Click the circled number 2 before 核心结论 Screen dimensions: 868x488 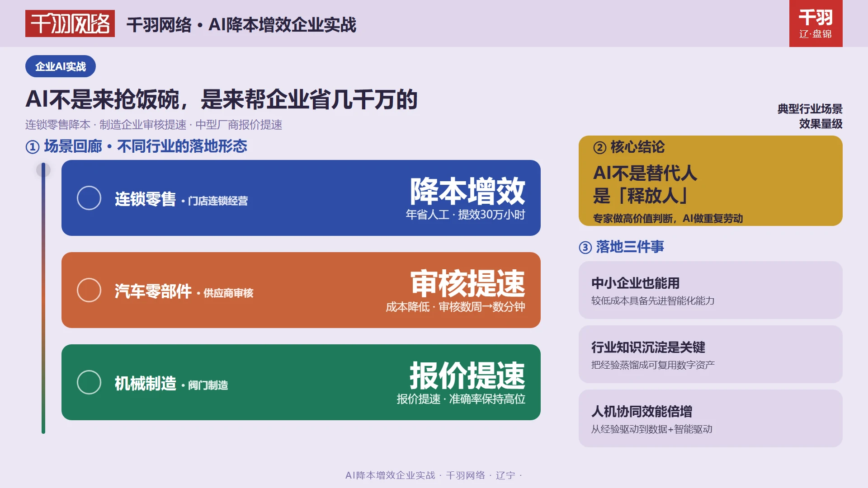tap(599, 147)
